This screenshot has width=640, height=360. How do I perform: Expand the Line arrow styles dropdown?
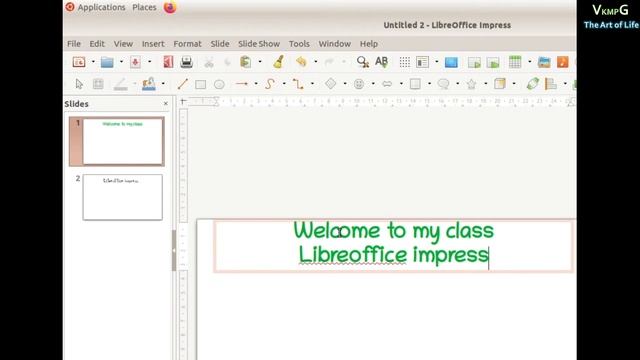click(256, 84)
